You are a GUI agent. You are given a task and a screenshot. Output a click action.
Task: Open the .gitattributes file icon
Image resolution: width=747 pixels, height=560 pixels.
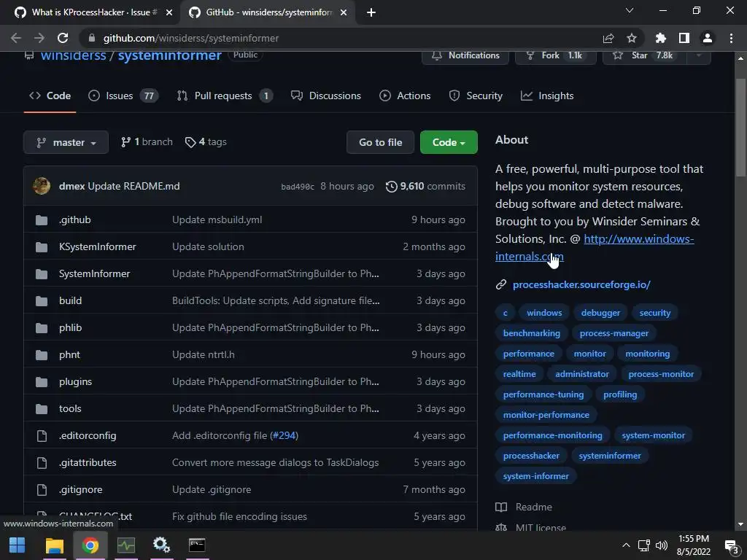[42, 463]
